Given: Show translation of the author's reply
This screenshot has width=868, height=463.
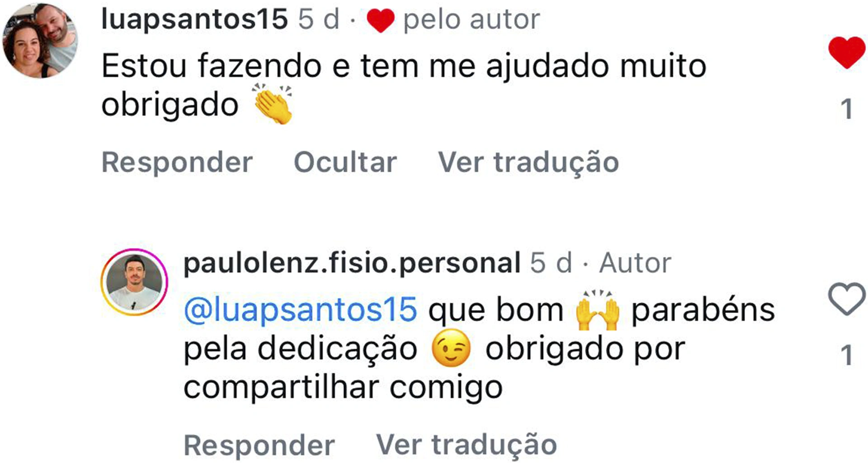Looking at the screenshot, I should point(467,445).
